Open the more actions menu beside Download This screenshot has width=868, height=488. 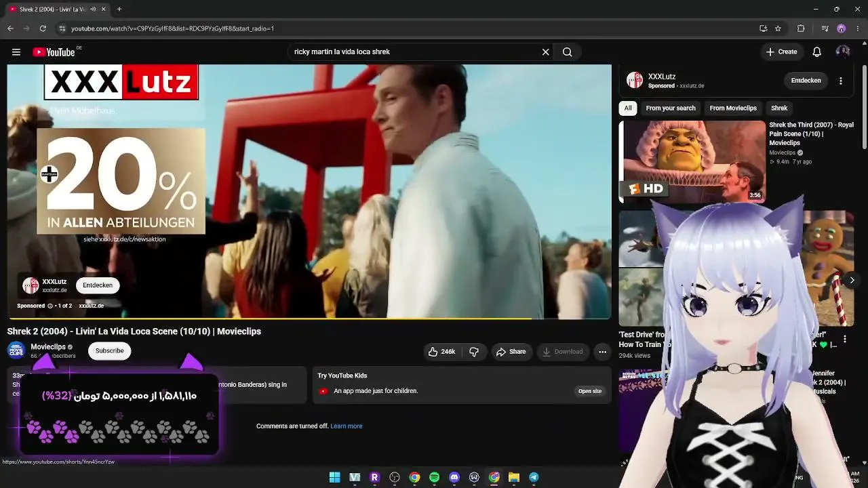click(x=602, y=352)
